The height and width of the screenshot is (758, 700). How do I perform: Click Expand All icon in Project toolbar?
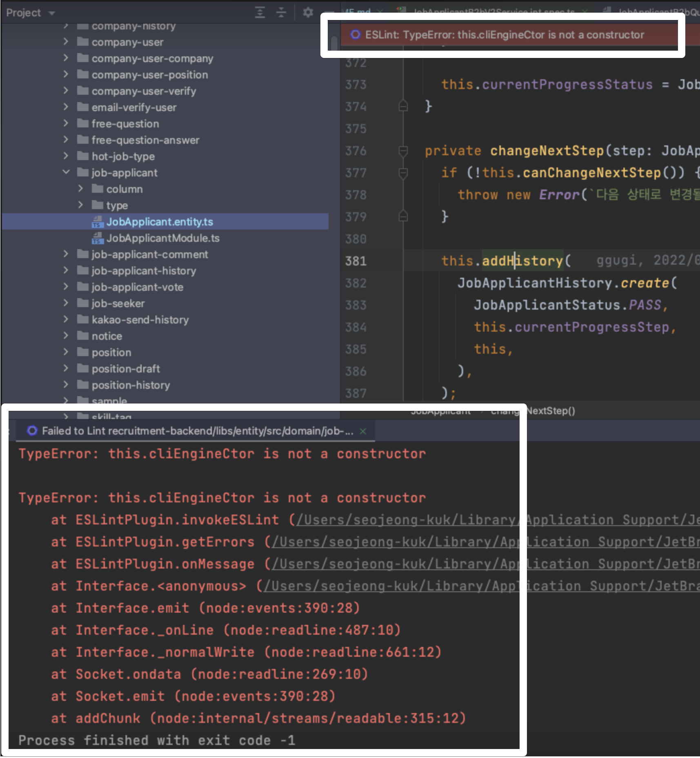click(260, 13)
